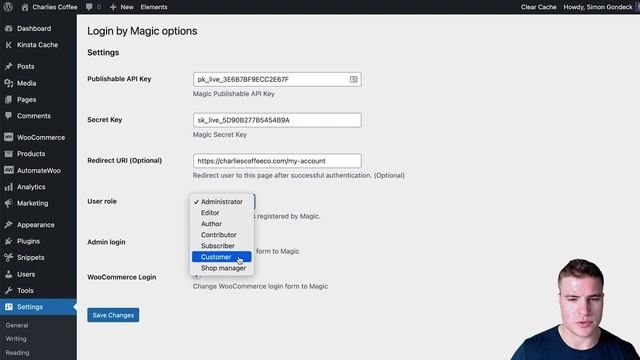640x360 pixels.
Task: Click the Posts pin icon
Action: 9,66
